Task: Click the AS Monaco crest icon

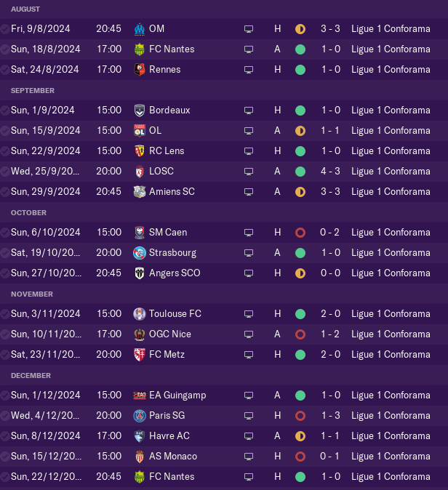Action: coord(140,457)
